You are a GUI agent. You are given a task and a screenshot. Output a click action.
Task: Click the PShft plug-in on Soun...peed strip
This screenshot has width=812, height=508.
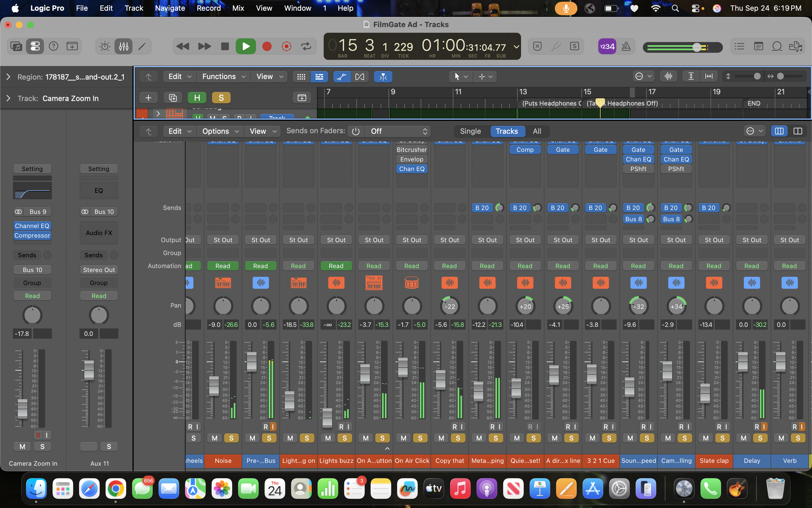pos(638,169)
